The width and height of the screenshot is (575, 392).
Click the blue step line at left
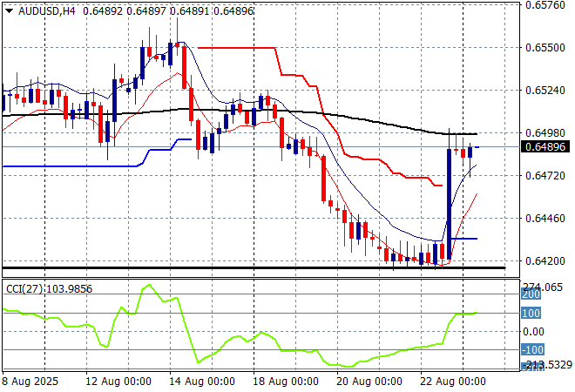(70, 166)
